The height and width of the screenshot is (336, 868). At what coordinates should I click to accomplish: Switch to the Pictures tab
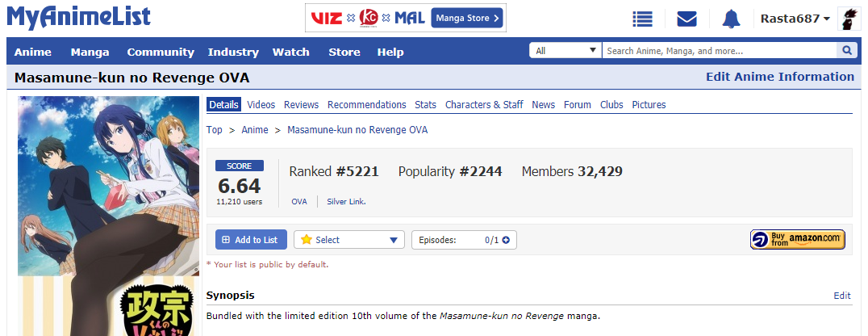(x=649, y=104)
